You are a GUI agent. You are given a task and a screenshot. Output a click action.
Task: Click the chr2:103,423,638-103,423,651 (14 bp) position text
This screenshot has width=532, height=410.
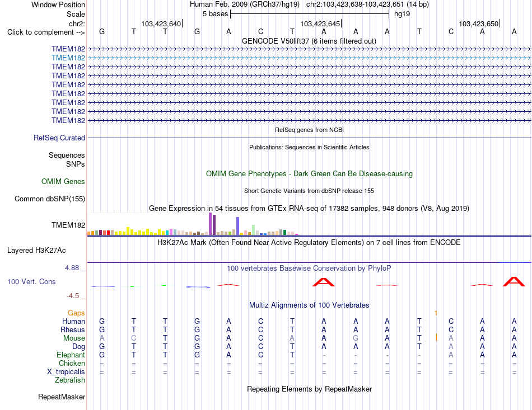click(367, 4)
